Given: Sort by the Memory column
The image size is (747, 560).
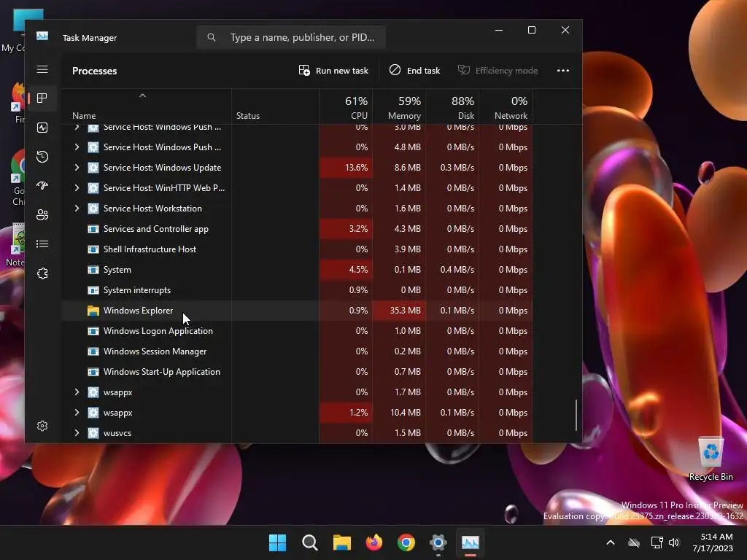Looking at the screenshot, I should tap(399, 108).
